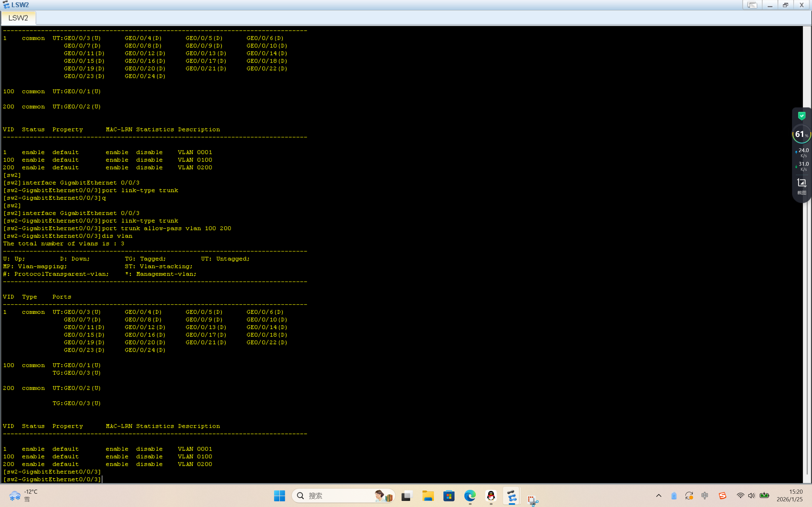Select the LSW2 terminal tab

click(18, 18)
